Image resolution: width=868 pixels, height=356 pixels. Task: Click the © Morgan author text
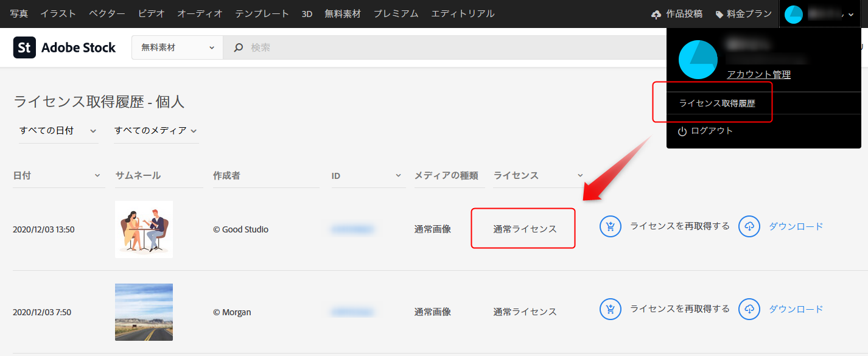(x=232, y=312)
